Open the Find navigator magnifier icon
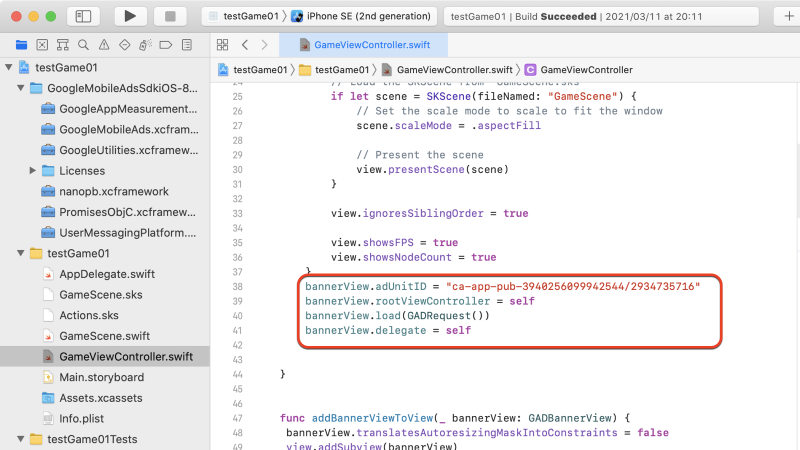Viewport: 800px width, 450px height. point(83,45)
